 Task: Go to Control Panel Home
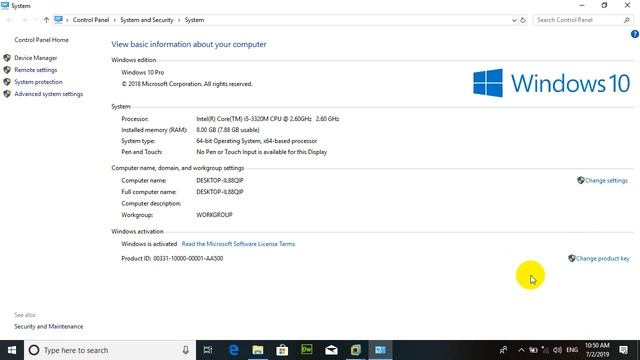tap(41, 40)
